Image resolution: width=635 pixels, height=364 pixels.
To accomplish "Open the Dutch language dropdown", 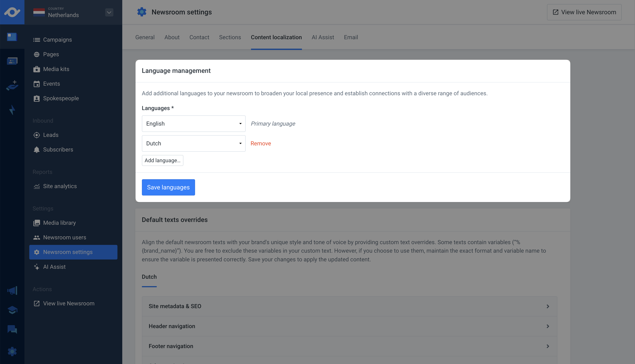I will 193,144.
